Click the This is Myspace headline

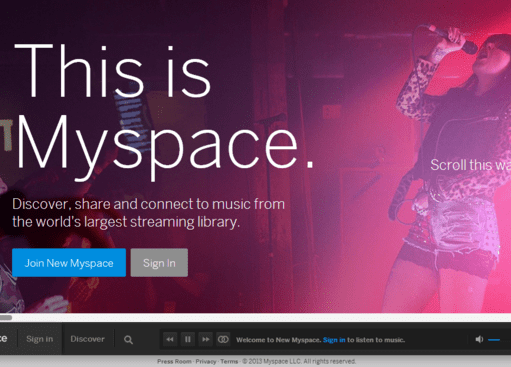point(163,110)
